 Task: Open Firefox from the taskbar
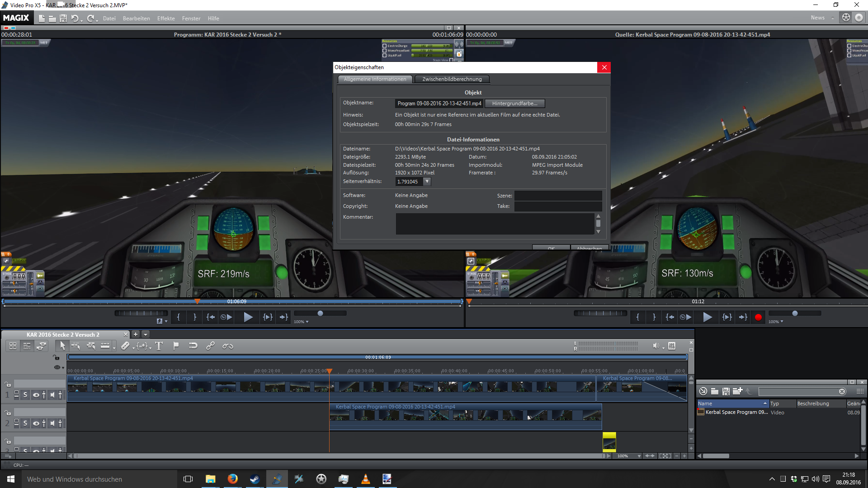[232, 479]
